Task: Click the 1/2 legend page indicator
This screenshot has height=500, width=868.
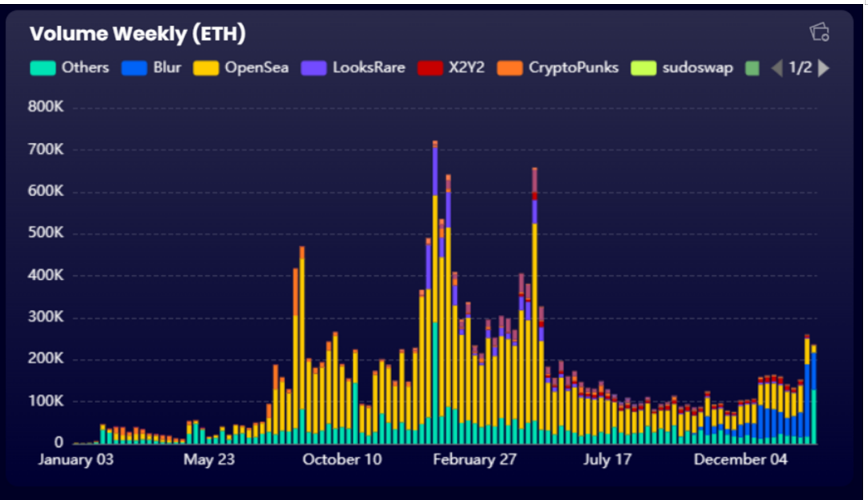Action: (x=800, y=68)
